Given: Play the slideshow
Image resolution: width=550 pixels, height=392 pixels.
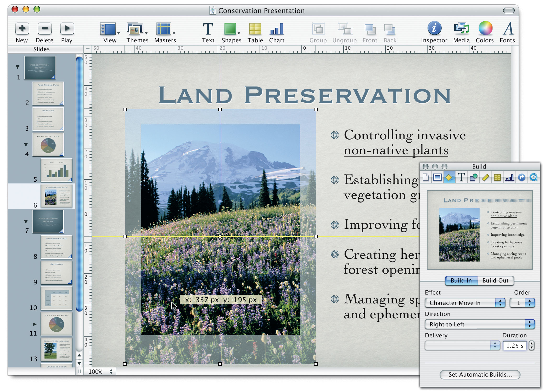Looking at the screenshot, I should (x=67, y=29).
